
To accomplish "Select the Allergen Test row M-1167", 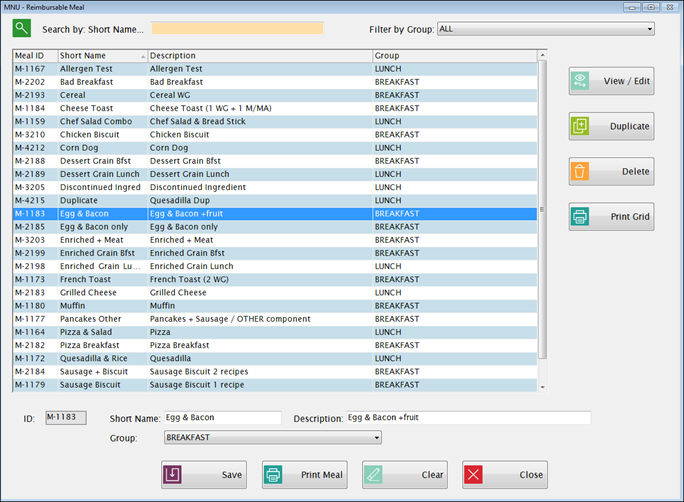I will click(x=275, y=69).
